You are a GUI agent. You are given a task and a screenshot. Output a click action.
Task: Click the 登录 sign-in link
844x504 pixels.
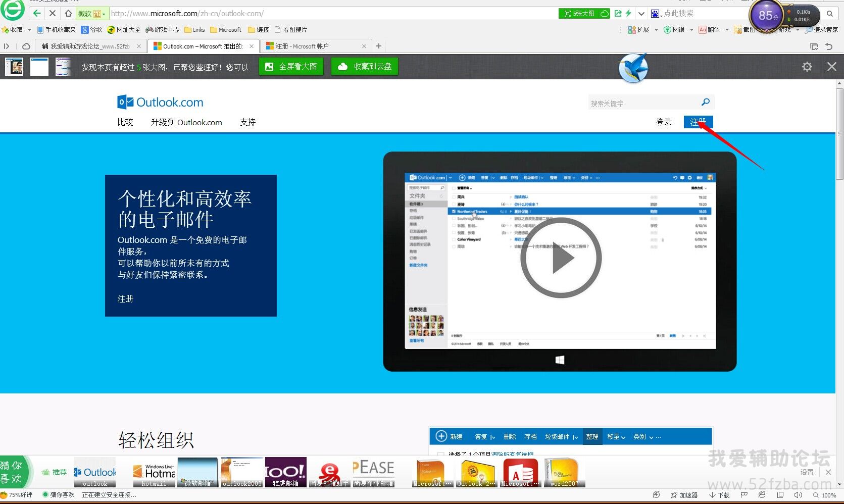tap(664, 122)
